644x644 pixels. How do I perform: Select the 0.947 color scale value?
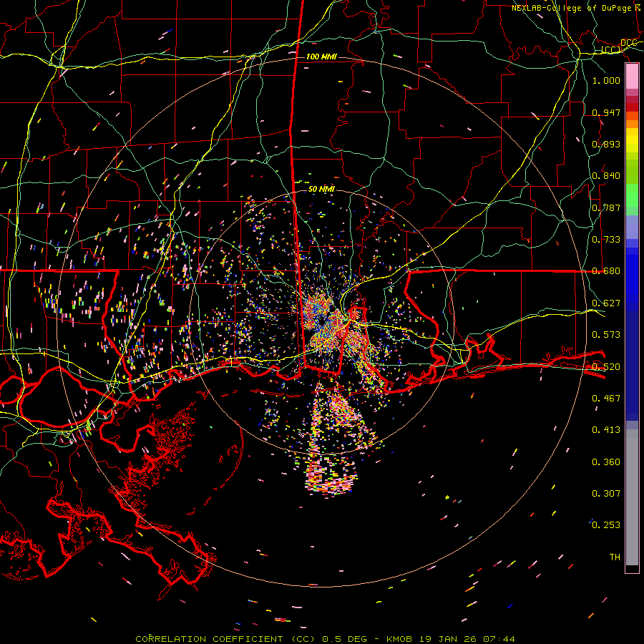click(x=606, y=112)
